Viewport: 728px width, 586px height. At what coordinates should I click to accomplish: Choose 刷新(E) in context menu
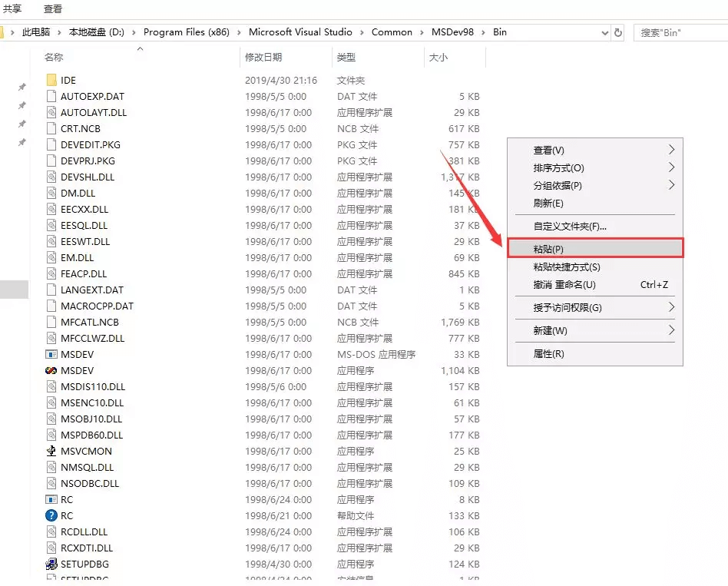595,204
